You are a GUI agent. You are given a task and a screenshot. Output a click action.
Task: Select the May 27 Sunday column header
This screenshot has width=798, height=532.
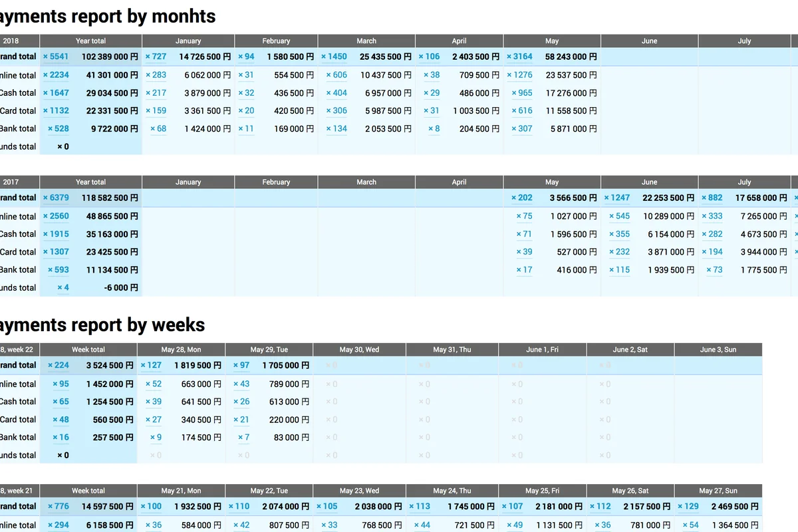[x=718, y=490]
